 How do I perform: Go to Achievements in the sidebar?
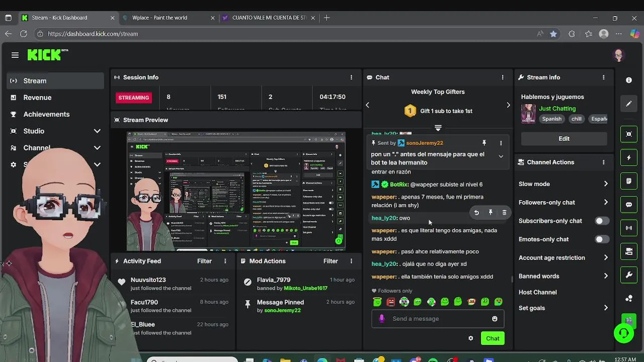click(55, 114)
